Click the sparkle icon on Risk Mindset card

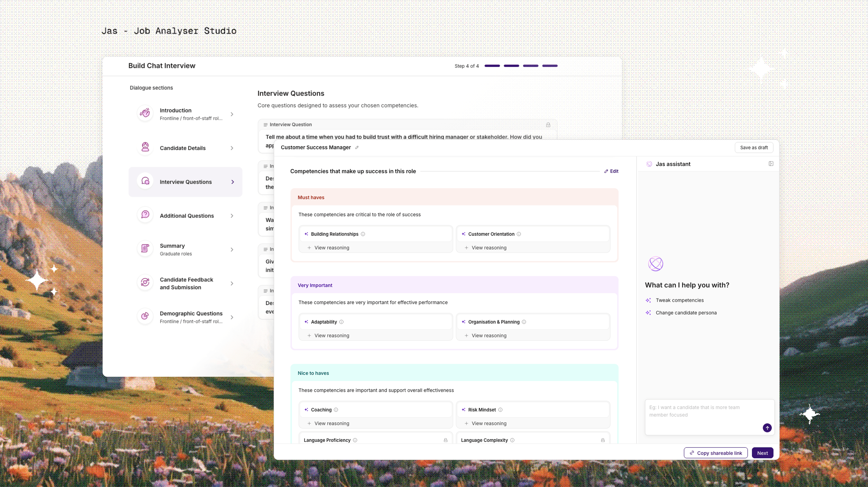tap(464, 410)
